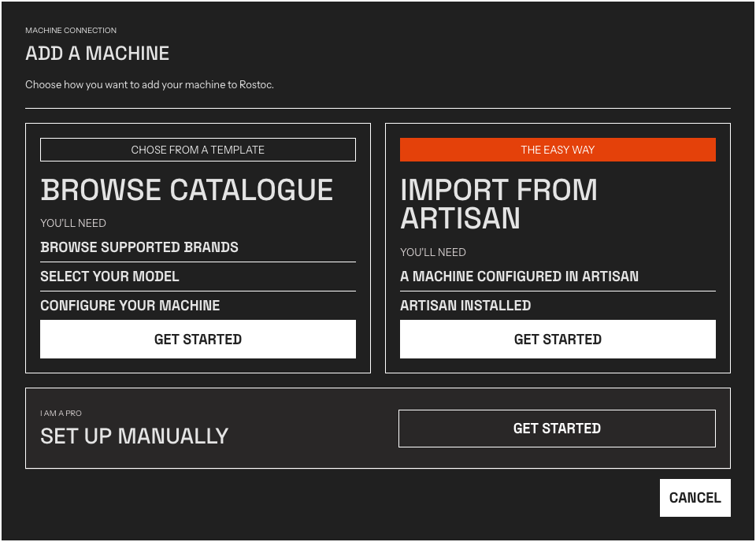Select 'The Easy Way' orange badge
The image size is (756, 542).
(558, 150)
